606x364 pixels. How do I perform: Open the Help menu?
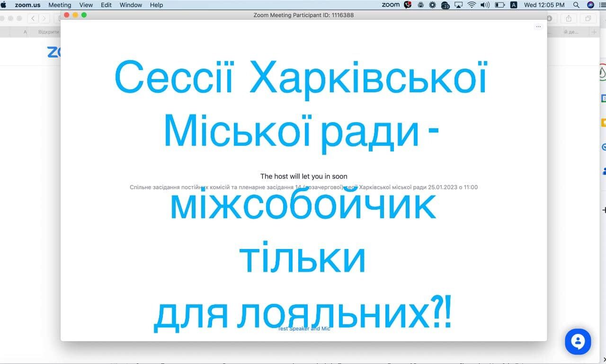(156, 5)
